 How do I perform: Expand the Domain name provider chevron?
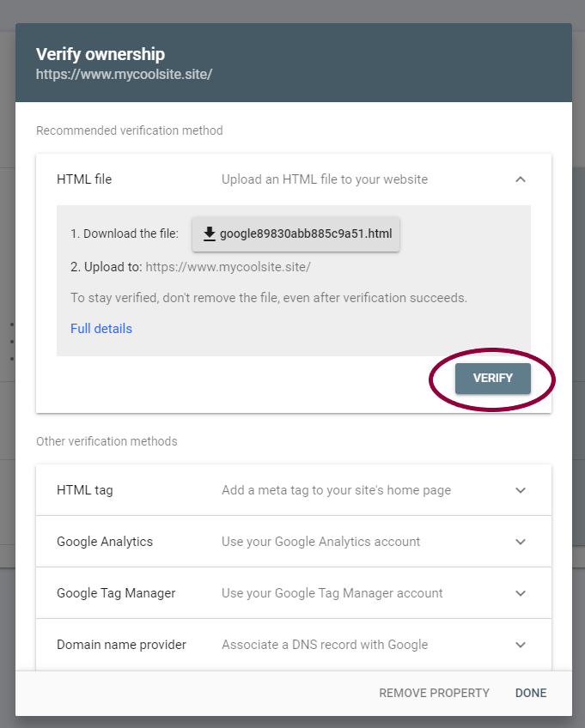(x=521, y=645)
